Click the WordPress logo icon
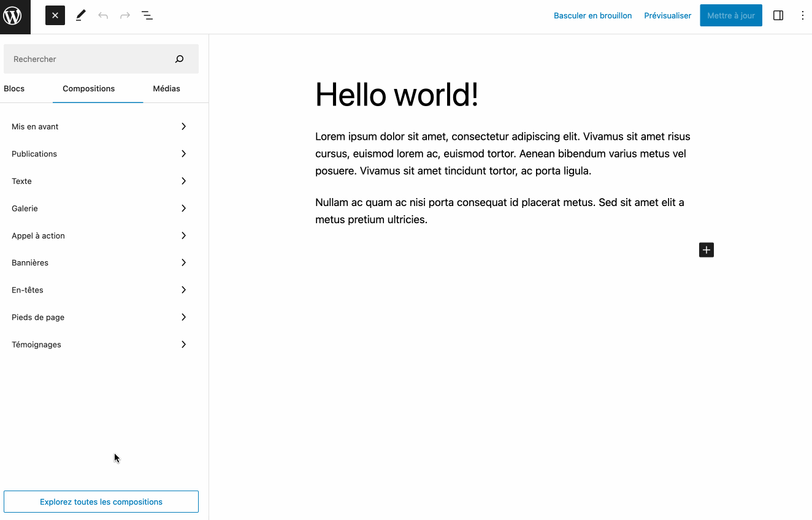Viewport: 812px width, 520px height. click(x=13, y=17)
